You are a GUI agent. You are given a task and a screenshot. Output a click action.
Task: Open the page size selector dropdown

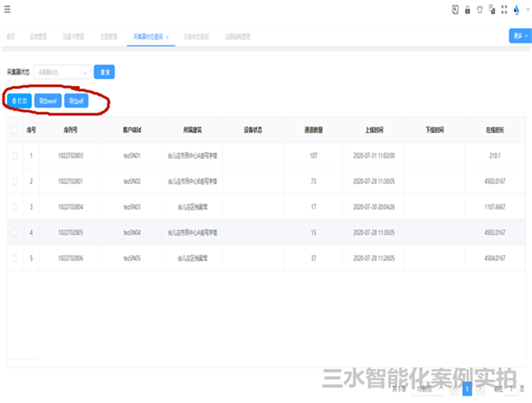428,389
